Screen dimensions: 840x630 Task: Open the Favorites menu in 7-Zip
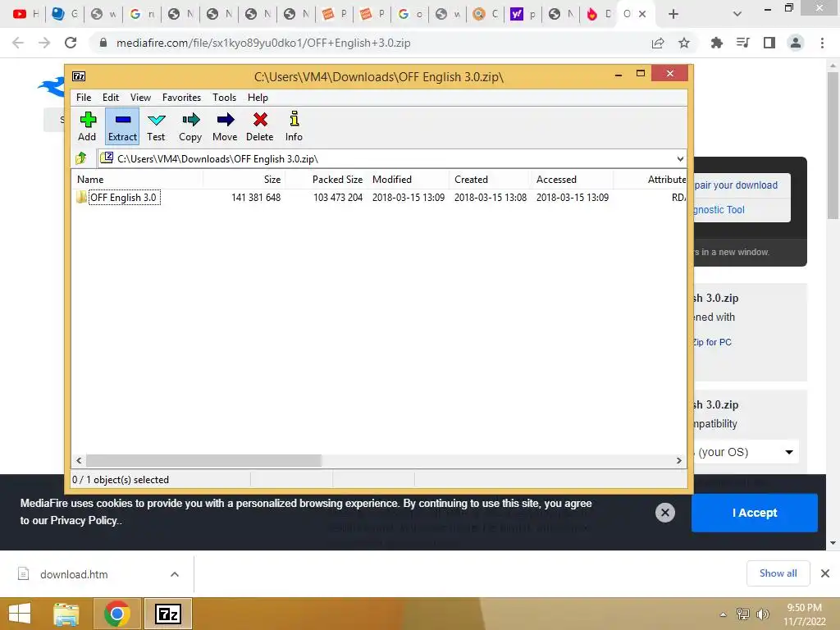(x=181, y=98)
